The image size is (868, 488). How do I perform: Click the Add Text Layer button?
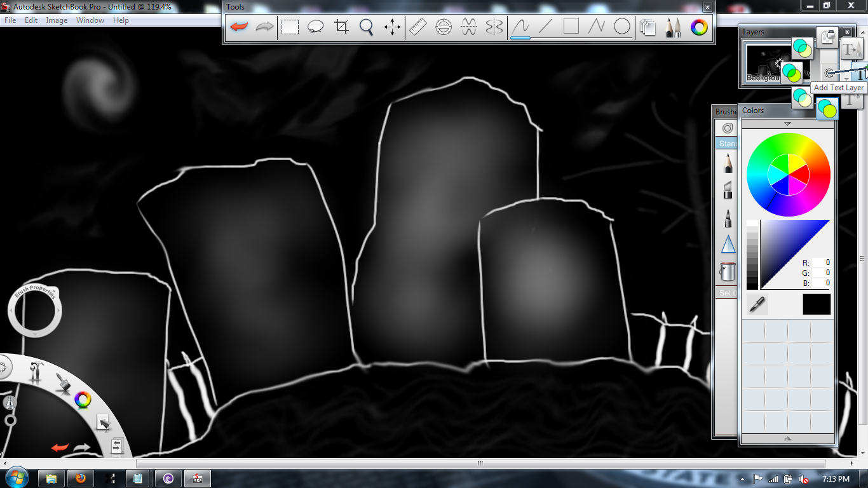coord(860,71)
